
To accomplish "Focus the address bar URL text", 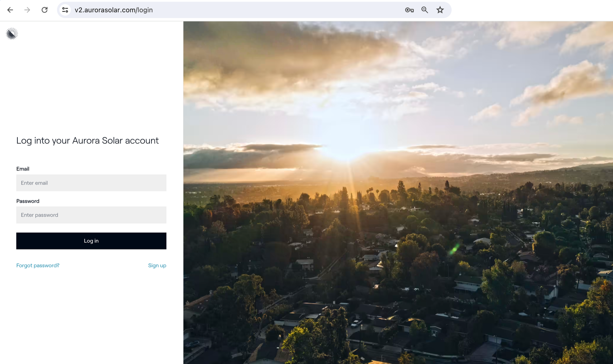I will 114,10.
